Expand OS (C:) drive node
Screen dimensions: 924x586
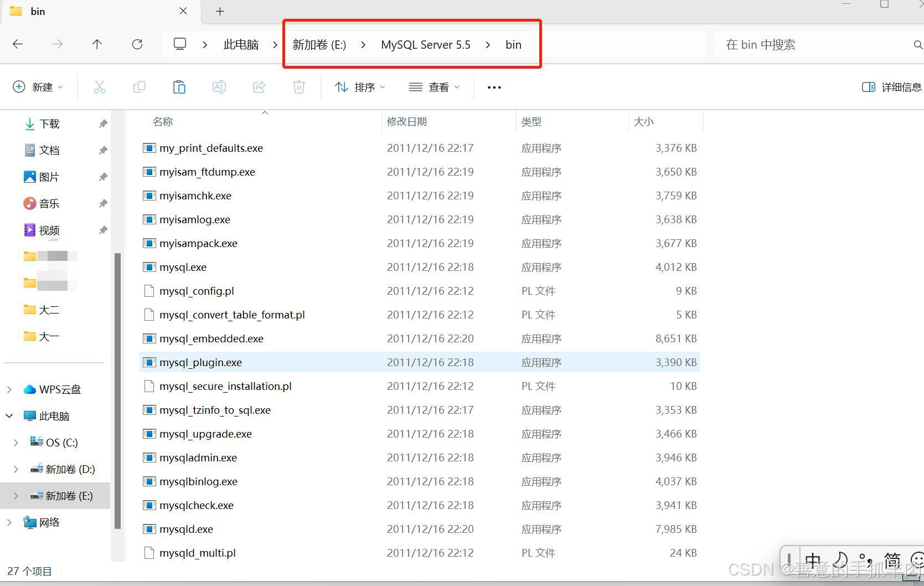(16, 443)
